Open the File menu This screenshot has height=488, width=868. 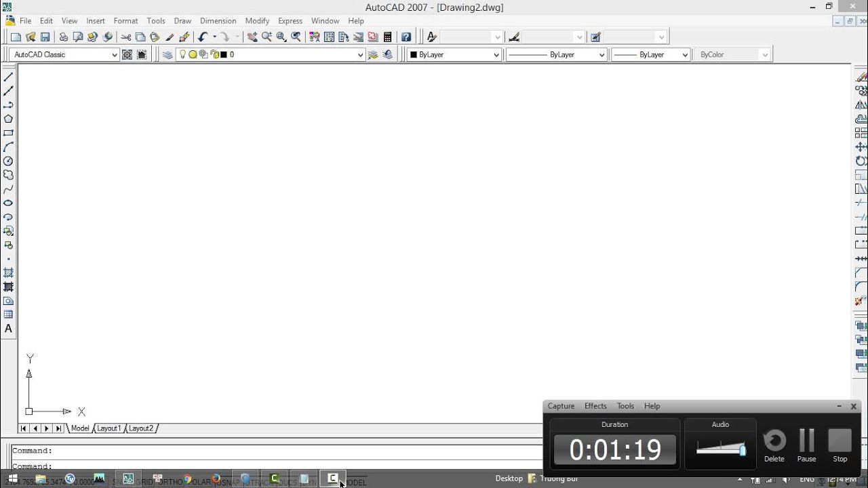click(x=26, y=21)
